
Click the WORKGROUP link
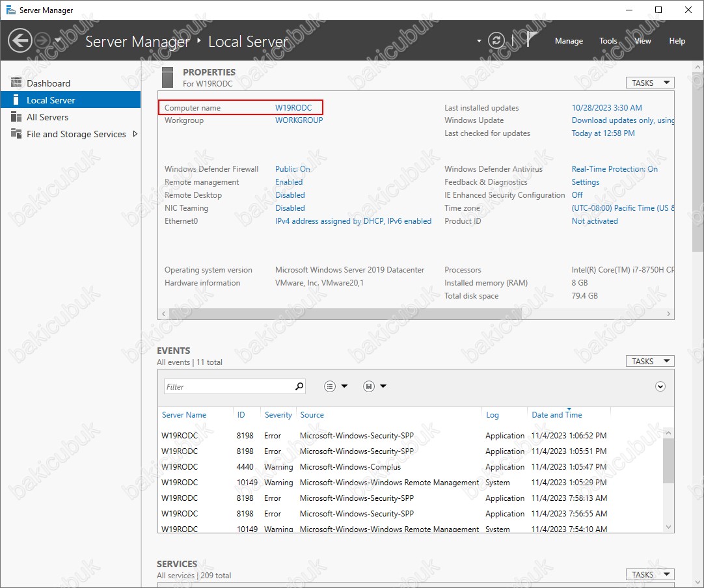[299, 120]
